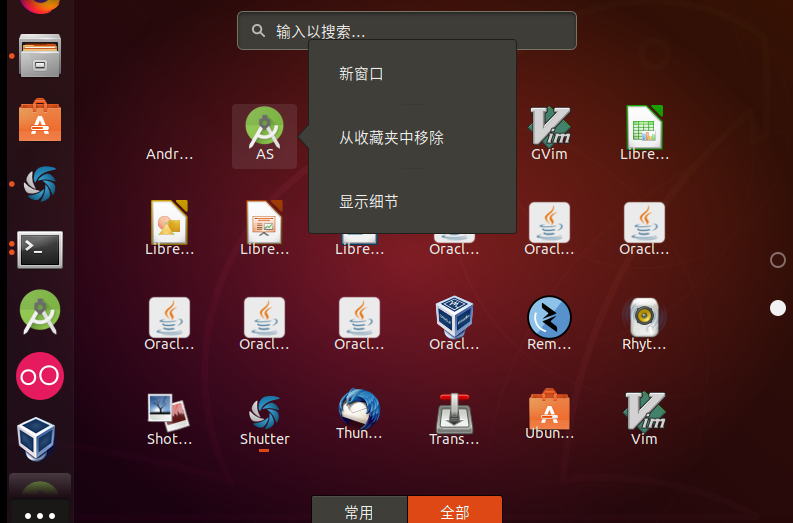Click the Andr... app label

pyautogui.click(x=169, y=154)
